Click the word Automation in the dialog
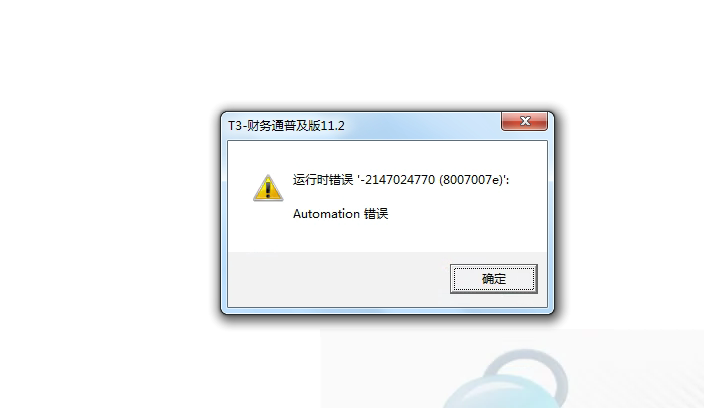704x408 pixels. 326,214
